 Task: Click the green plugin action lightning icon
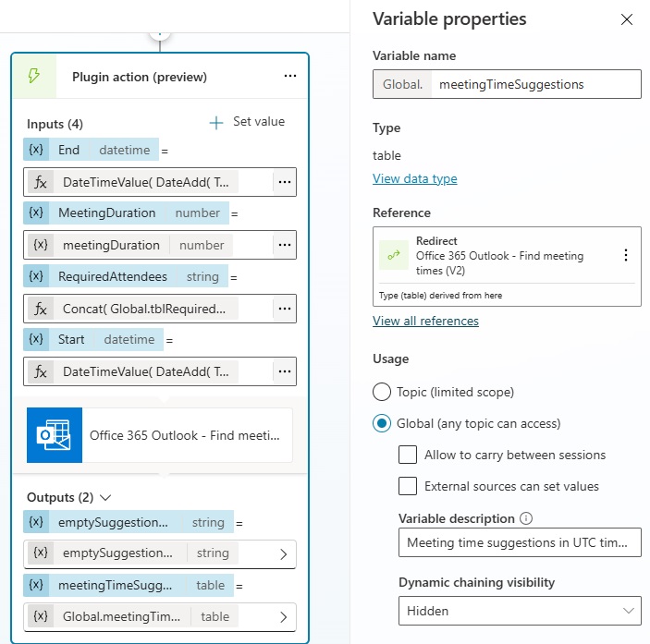(34, 76)
